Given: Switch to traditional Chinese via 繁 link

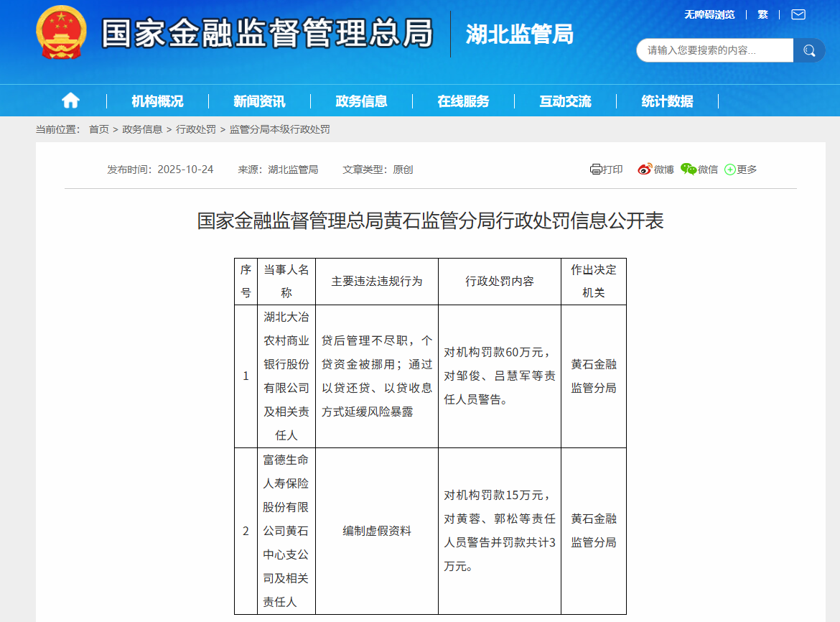Looking at the screenshot, I should 762,14.
